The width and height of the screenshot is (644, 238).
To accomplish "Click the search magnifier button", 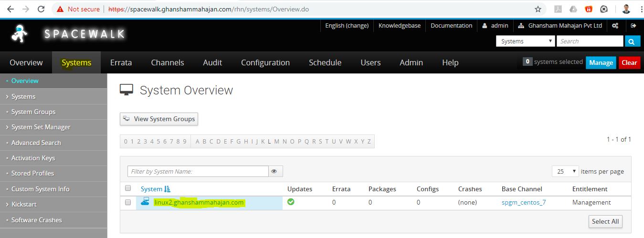I will [x=632, y=41].
